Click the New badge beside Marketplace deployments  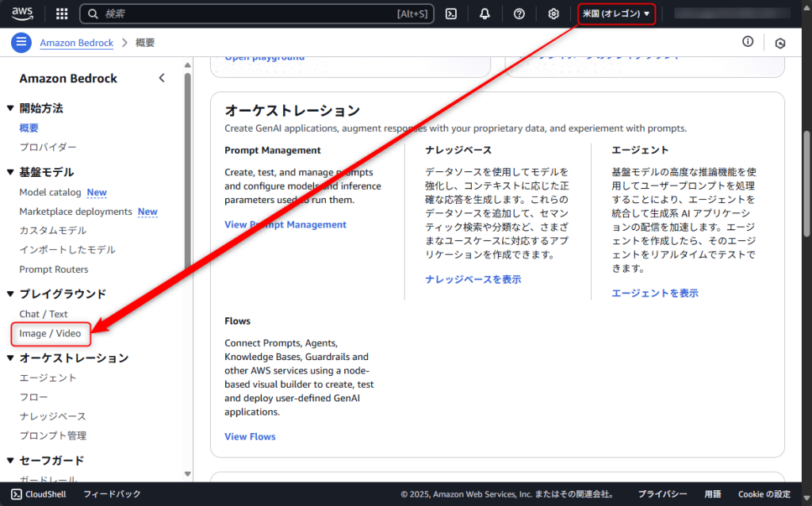[147, 211]
